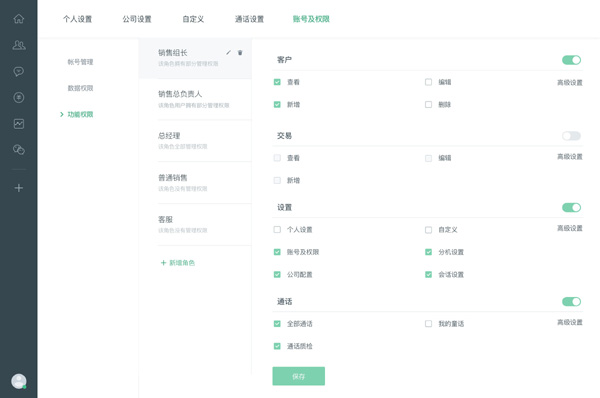
Task: Open the chat bubble icon in sidebar
Action: click(x=19, y=71)
